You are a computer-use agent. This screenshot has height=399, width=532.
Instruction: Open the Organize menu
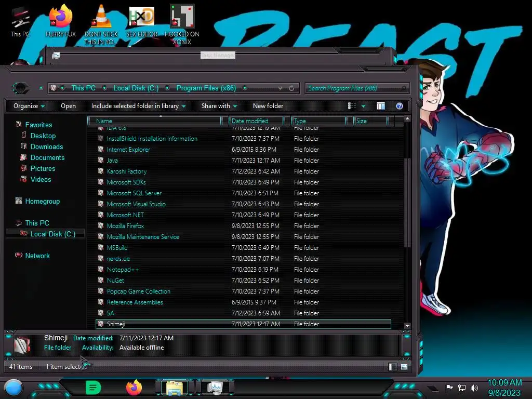tap(29, 106)
